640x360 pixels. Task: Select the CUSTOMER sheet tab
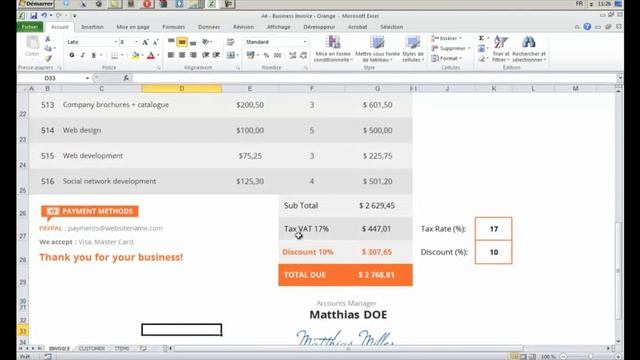tap(91, 349)
